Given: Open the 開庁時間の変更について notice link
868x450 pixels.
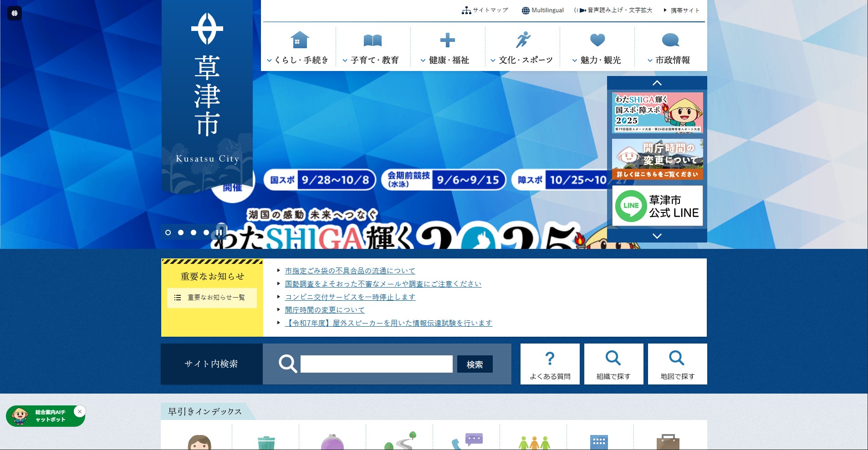Looking at the screenshot, I should tap(325, 310).
